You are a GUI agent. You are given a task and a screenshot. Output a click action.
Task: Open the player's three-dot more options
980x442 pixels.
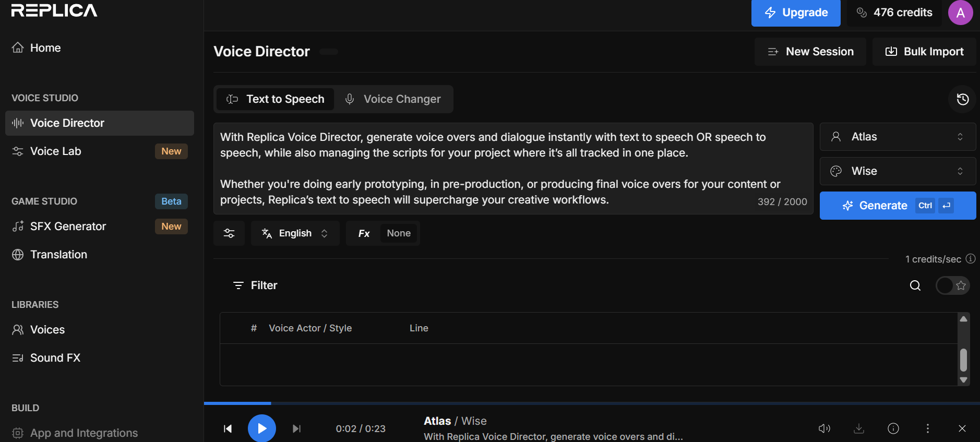[927, 428]
